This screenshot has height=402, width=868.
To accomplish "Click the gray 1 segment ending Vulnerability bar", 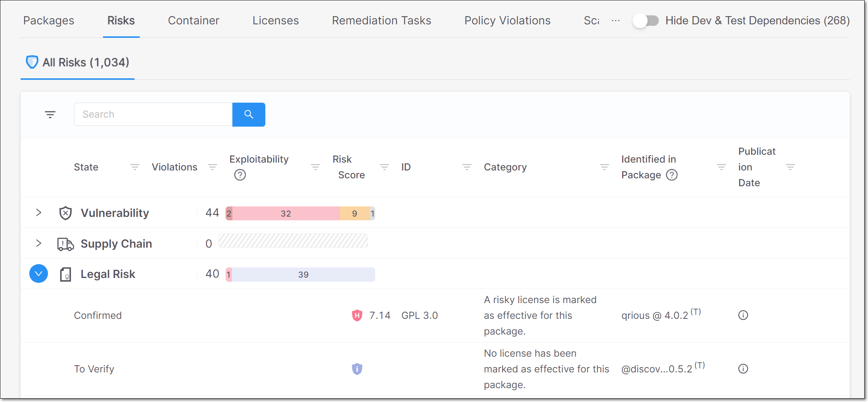I will 373,214.
